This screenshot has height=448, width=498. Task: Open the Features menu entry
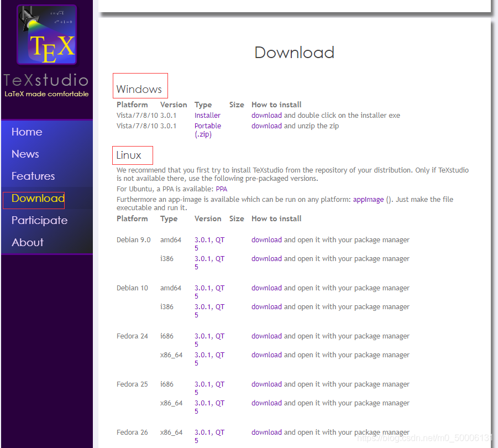click(x=33, y=176)
